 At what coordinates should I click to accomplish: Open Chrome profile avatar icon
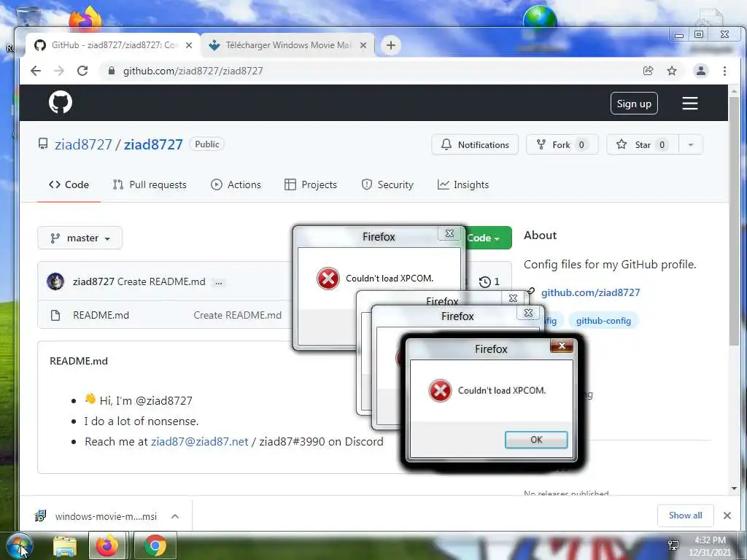701,71
